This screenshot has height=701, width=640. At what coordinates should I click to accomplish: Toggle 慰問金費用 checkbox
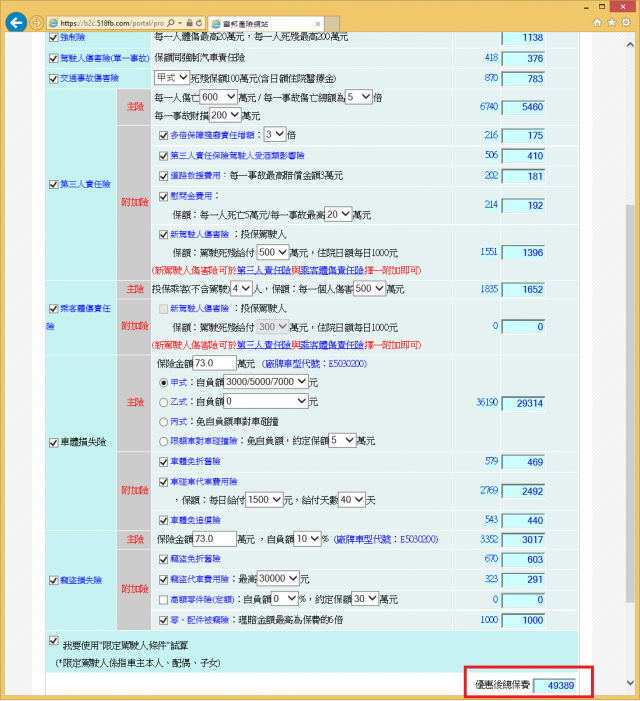tap(164, 196)
